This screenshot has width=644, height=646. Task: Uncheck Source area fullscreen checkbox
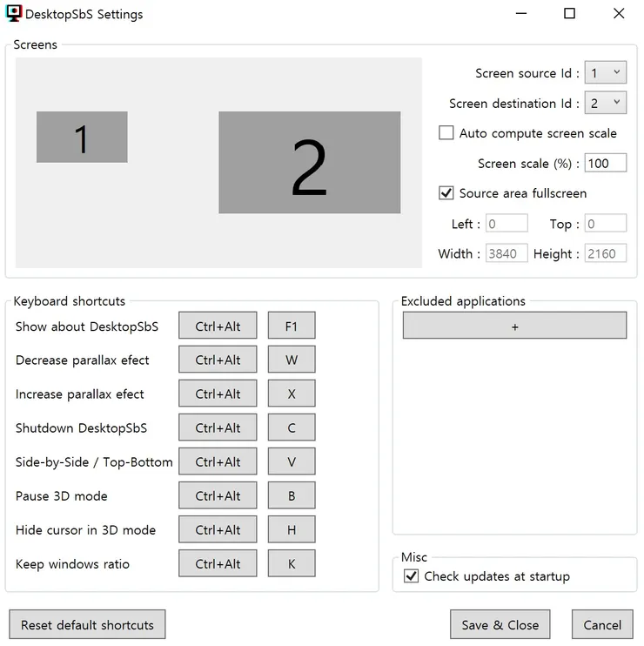(x=446, y=192)
